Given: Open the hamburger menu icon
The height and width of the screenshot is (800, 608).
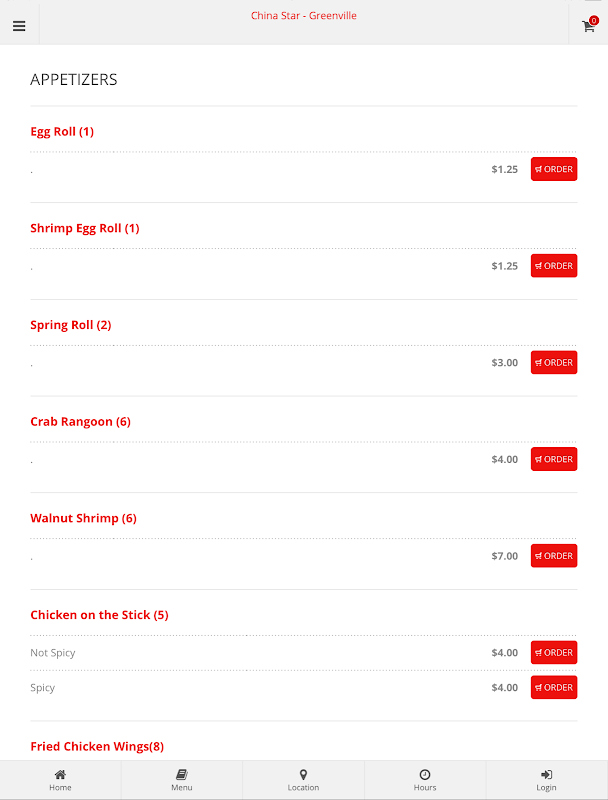Looking at the screenshot, I should 19,26.
